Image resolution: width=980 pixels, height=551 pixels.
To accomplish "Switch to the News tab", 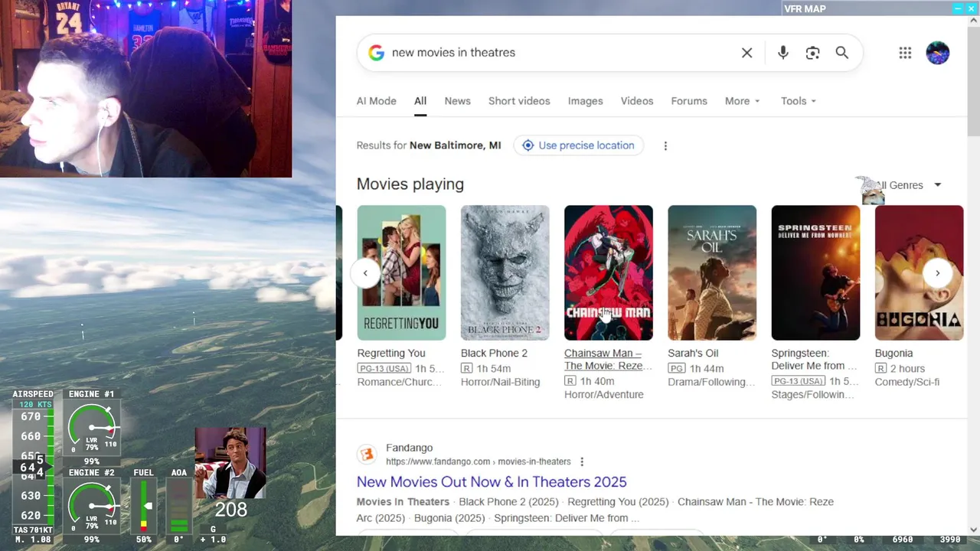I will [x=457, y=101].
